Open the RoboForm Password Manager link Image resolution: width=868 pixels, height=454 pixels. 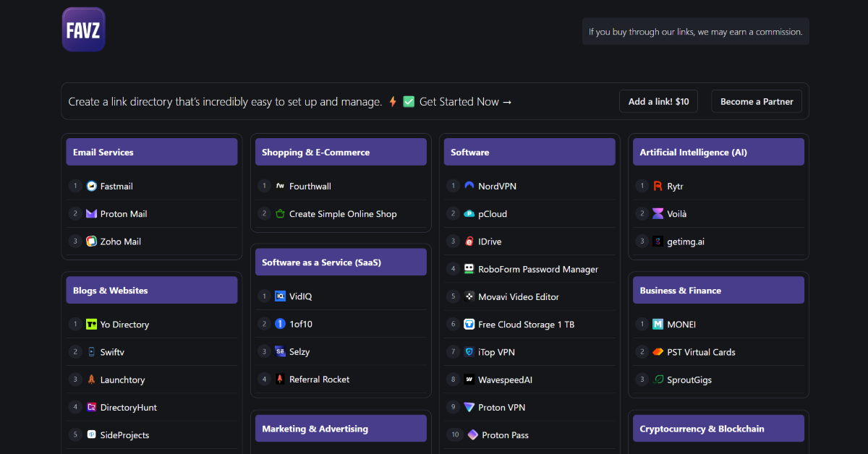[538, 270]
